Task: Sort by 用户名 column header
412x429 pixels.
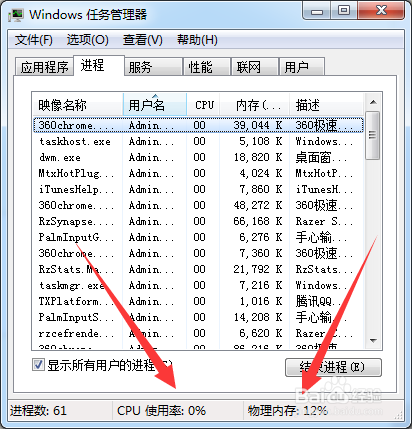Action: coord(155,105)
